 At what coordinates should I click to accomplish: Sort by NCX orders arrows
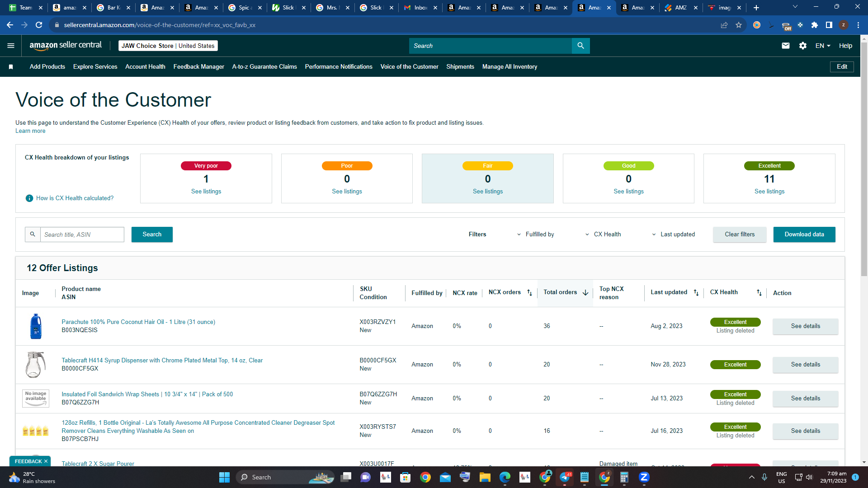click(529, 293)
